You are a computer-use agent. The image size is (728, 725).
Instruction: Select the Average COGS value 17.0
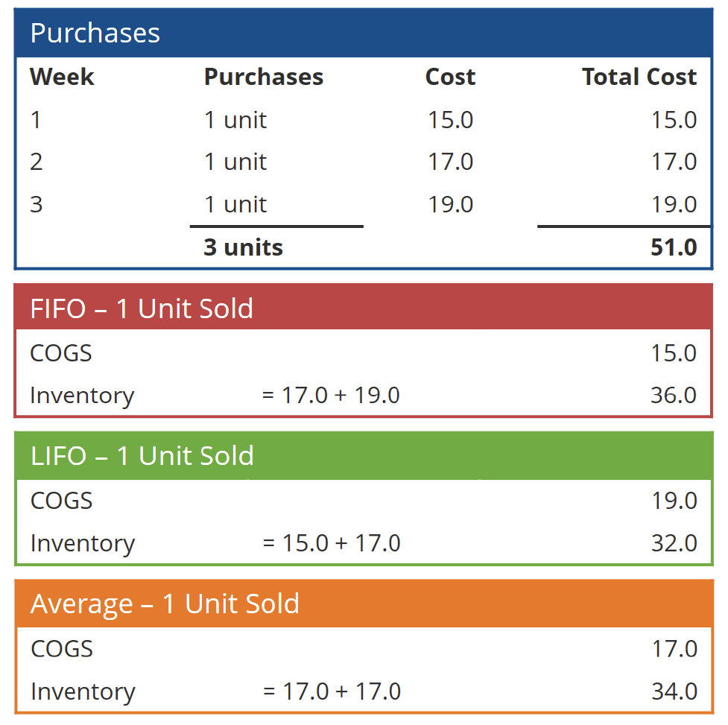pyautogui.click(x=674, y=649)
